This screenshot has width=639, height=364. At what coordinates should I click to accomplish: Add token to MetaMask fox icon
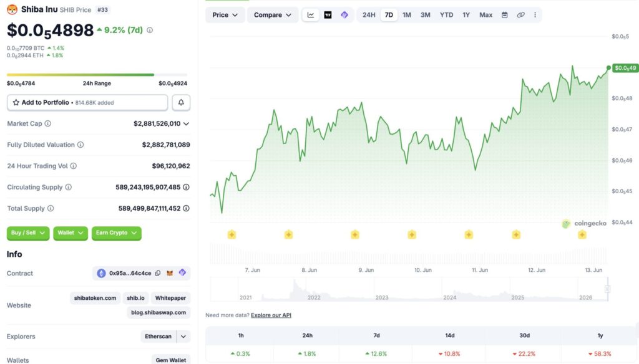170,273
